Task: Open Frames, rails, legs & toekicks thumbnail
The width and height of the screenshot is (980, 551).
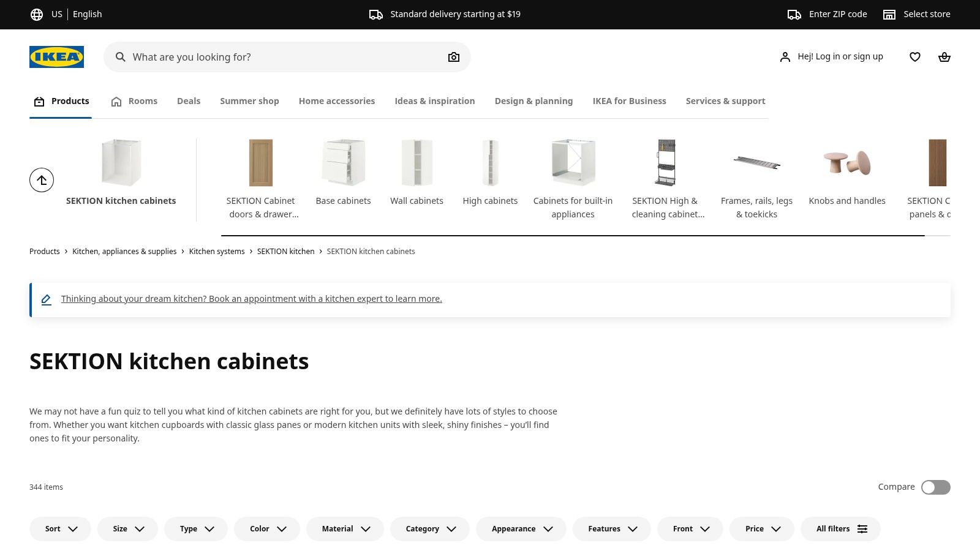Action: (757, 163)
